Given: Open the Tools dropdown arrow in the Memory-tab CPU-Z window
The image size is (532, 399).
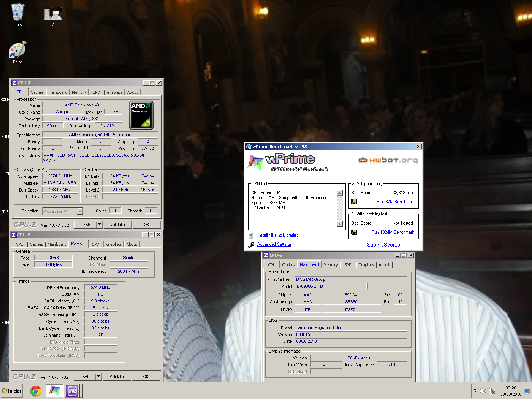Looking at the screenshot, I should point(98,377).
